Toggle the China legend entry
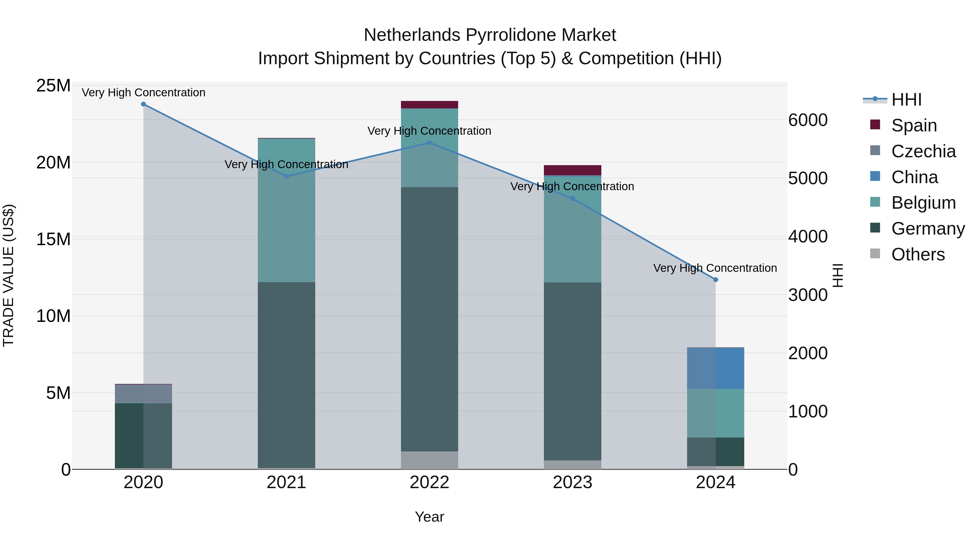The image size is (980, 551). click(x=904, y=177)
